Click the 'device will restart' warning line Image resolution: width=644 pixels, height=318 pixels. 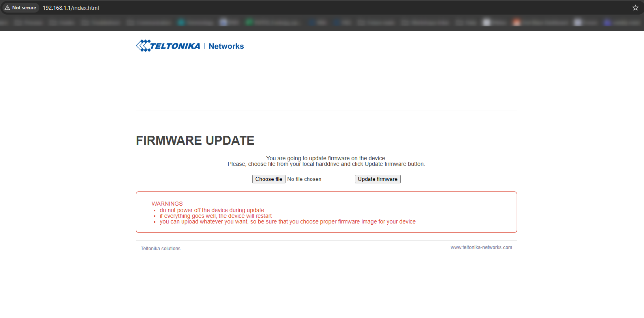click(x=215, y=216)
